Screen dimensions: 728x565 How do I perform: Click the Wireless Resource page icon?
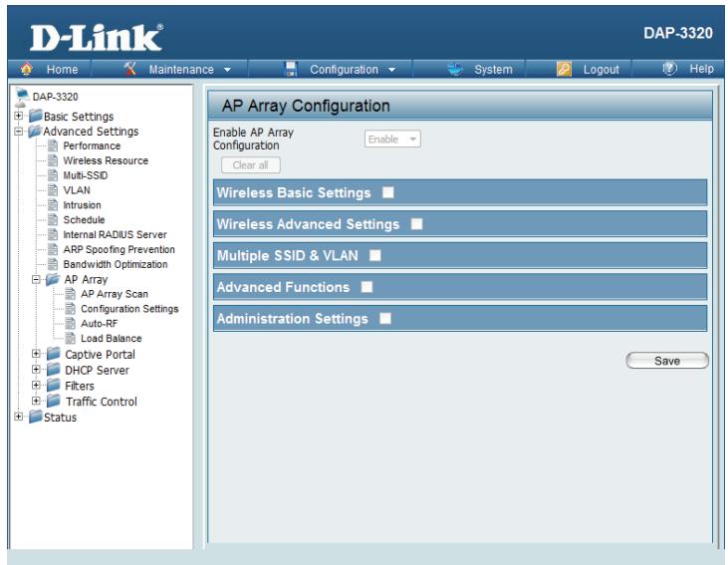coord(53,160)
